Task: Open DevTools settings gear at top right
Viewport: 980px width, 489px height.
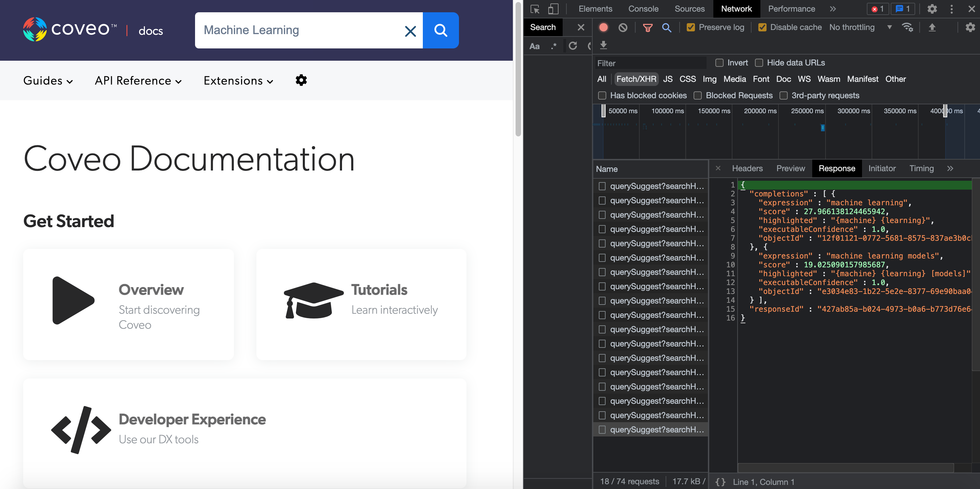Action: pyautogui.click(x=932, y=9)
